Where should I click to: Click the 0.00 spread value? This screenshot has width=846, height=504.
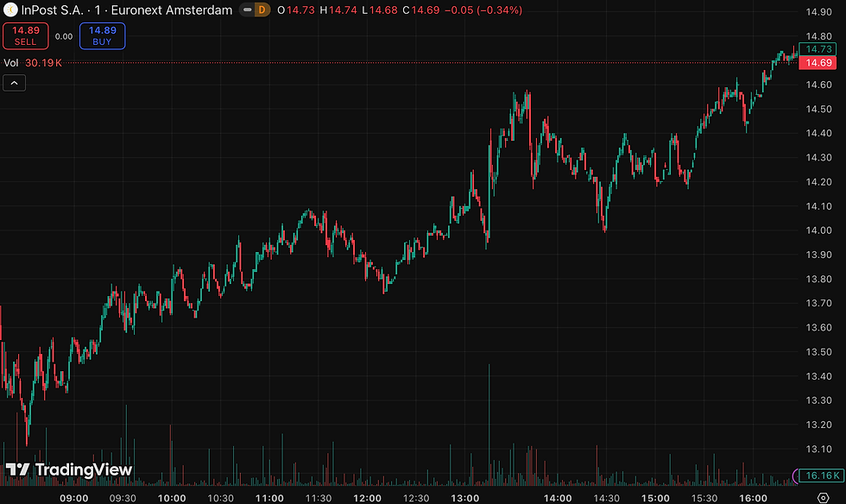[x=64, y=36]
